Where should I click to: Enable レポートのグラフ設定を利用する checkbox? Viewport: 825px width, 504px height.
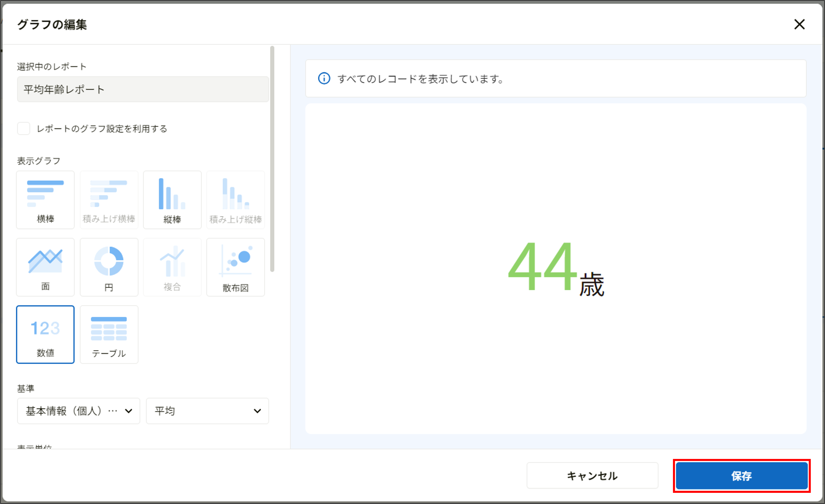tap(23, 128)
